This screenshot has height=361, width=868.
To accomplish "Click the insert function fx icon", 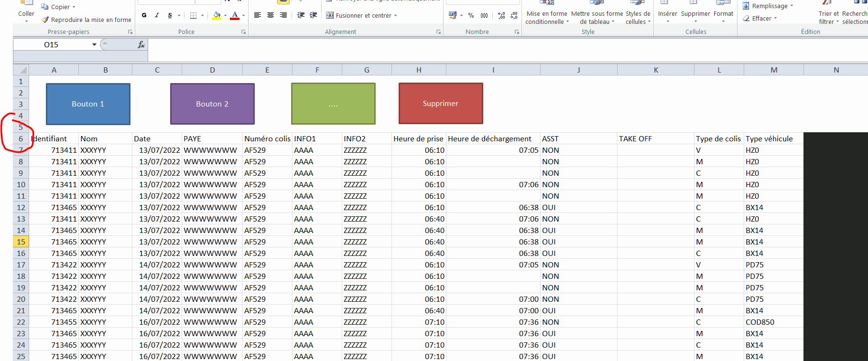I will (x=141, y=44).
